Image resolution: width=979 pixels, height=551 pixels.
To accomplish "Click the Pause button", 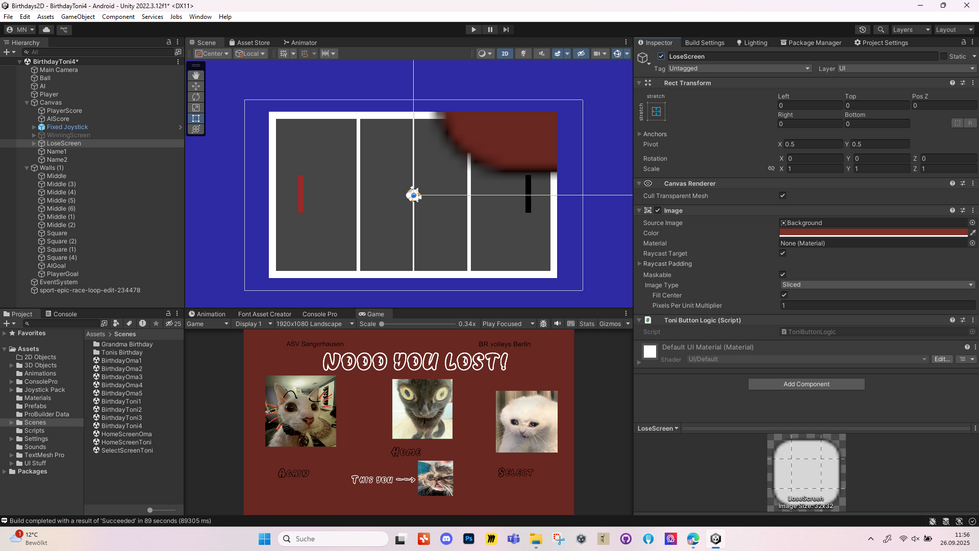I will (490, 29).
